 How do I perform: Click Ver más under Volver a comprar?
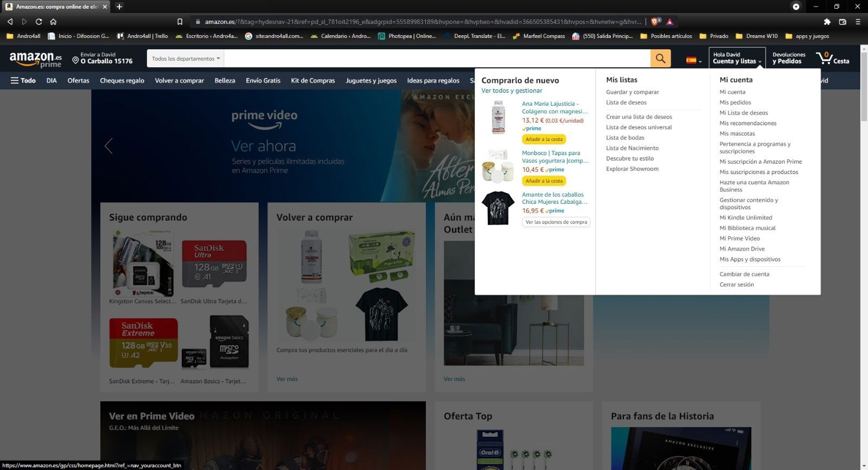click(287, 379)
